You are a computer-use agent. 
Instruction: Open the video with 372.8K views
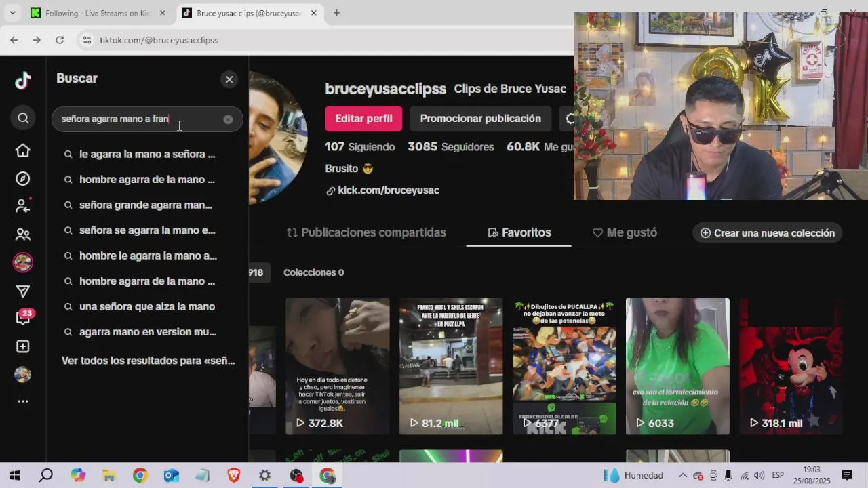point(338,366)
